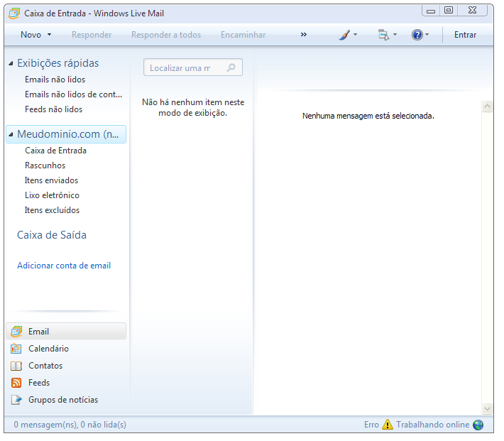
Task: Click the Localizar uma mensagem search field
Action: pos(193,67)
